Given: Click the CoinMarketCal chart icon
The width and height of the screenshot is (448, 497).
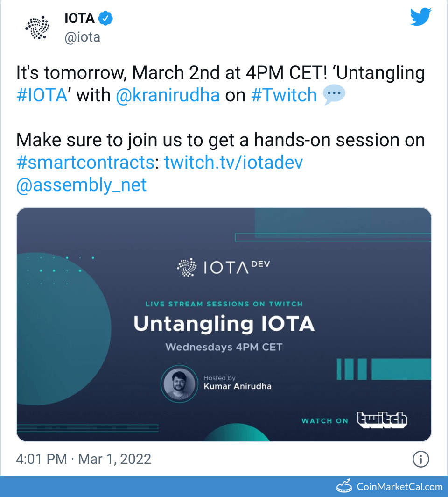Looking at the screenshot, I should (x=344, y=486).
